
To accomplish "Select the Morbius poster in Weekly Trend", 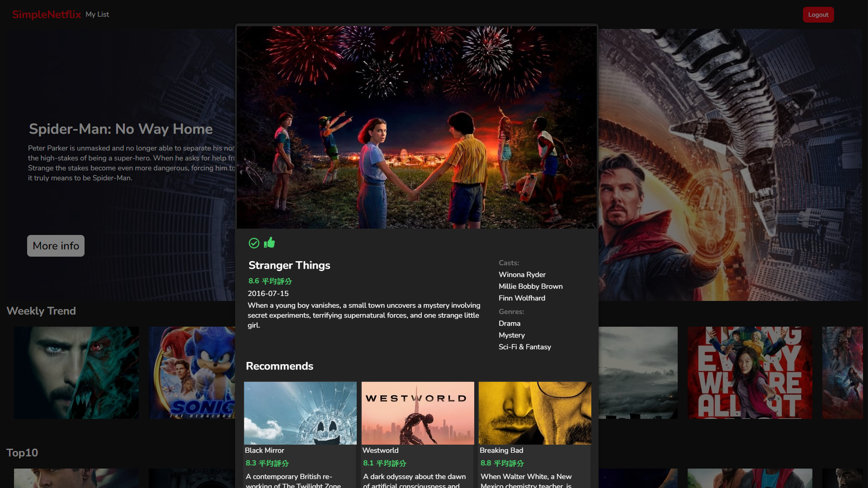I will [76, 373].
